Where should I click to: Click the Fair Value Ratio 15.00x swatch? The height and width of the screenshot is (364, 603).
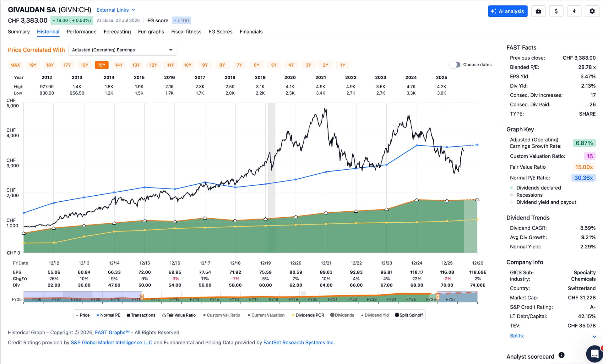point(584,167)
